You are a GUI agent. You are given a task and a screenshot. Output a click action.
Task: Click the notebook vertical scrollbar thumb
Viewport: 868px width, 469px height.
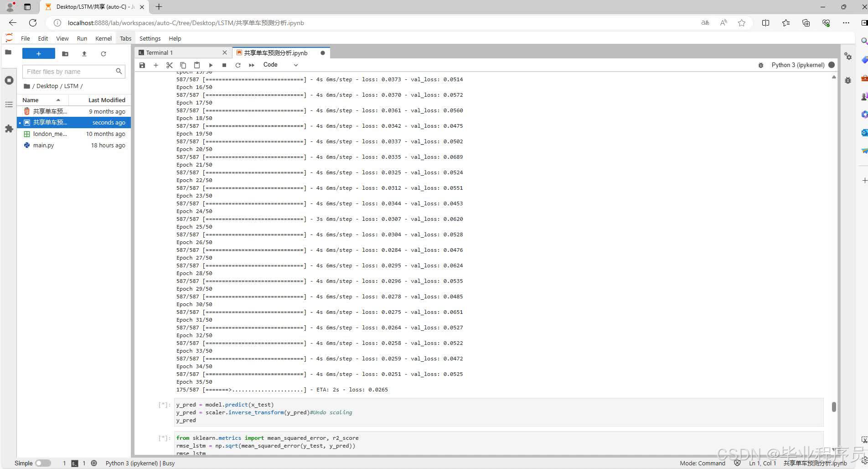pos(834,407)
